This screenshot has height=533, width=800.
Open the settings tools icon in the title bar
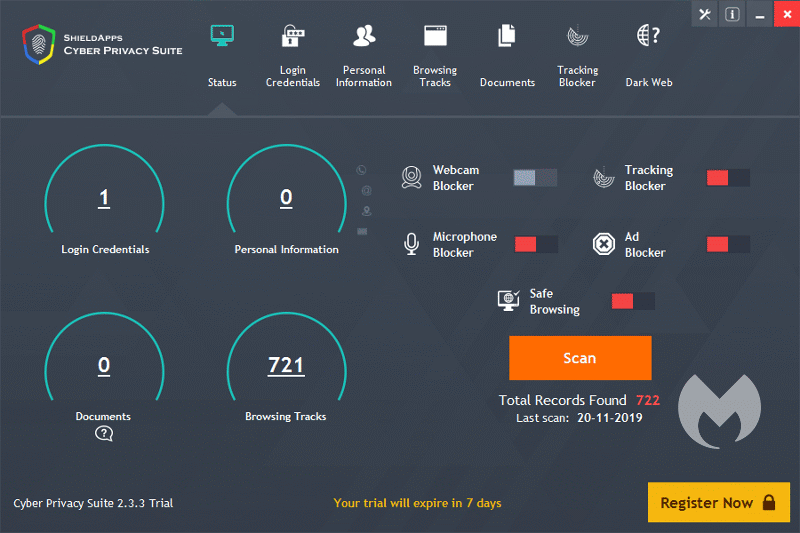705,14
